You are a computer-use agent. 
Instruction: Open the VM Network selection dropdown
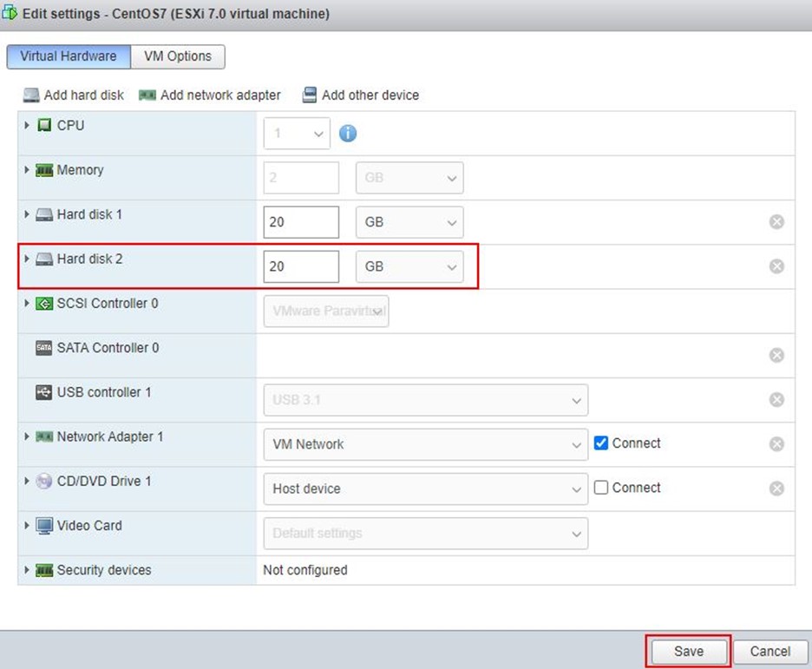426,444
